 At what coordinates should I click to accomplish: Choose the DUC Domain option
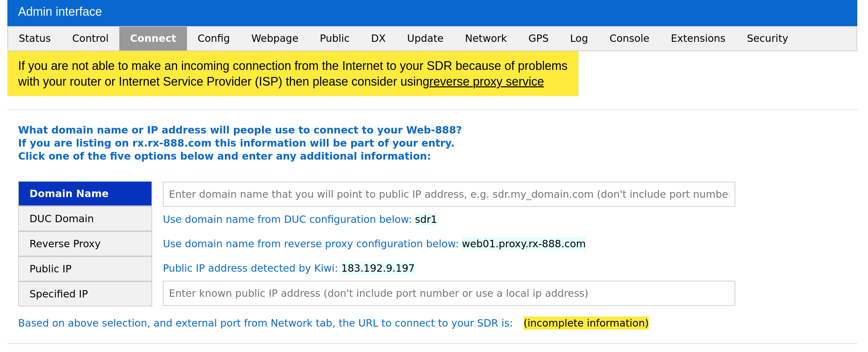[x=85, y=219]
